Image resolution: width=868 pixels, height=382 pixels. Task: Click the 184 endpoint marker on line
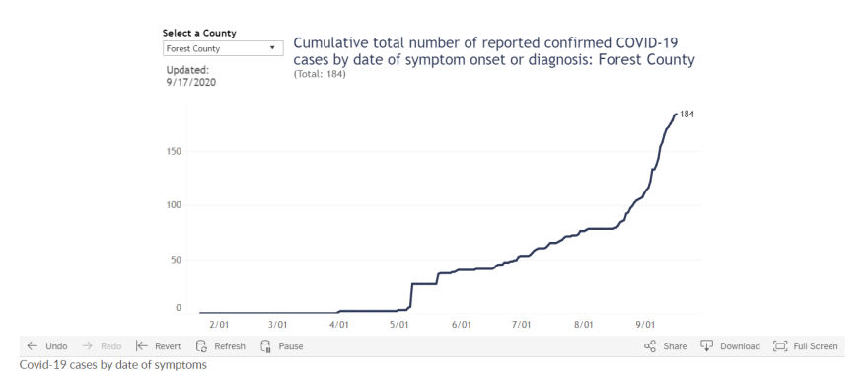676,115
